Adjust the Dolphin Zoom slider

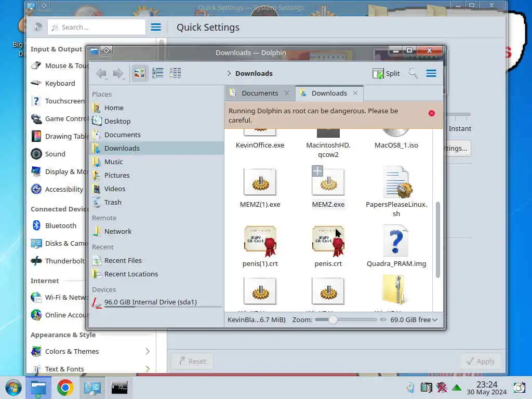click(x=345, y=320)
